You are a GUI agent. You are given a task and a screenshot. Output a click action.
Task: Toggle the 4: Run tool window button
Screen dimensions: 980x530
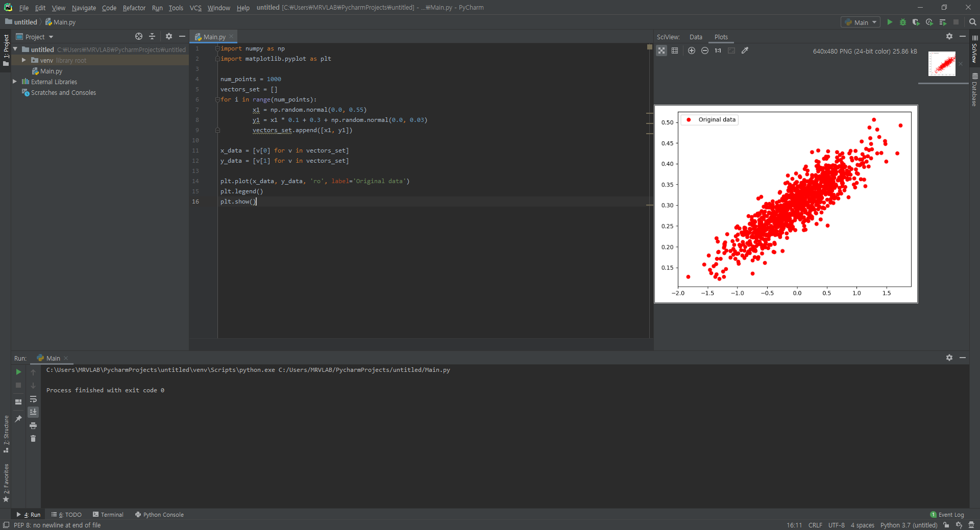click(29, 515)
